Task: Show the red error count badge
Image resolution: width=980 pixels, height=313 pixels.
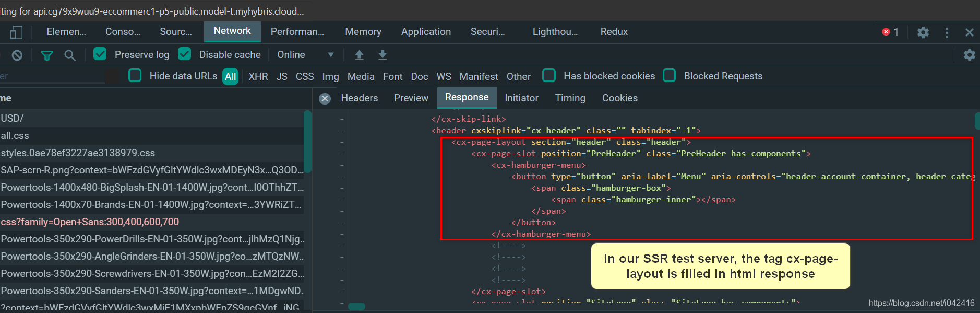Action: (x=890, y=32)
